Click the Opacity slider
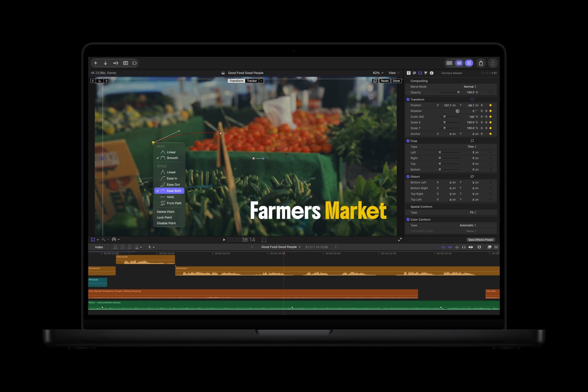The height and width of the screenshot is (392, 588). pos(449,92)
